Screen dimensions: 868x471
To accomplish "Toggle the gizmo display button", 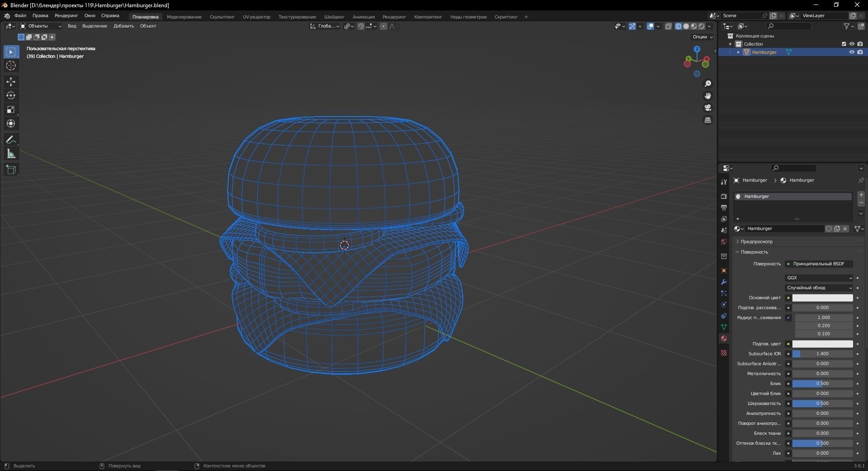I will point(633,26).
